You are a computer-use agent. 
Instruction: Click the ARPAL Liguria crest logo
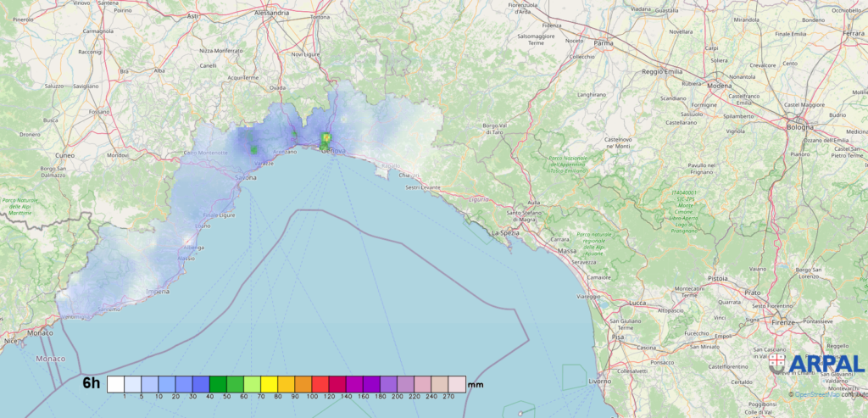tap(776, 363)
